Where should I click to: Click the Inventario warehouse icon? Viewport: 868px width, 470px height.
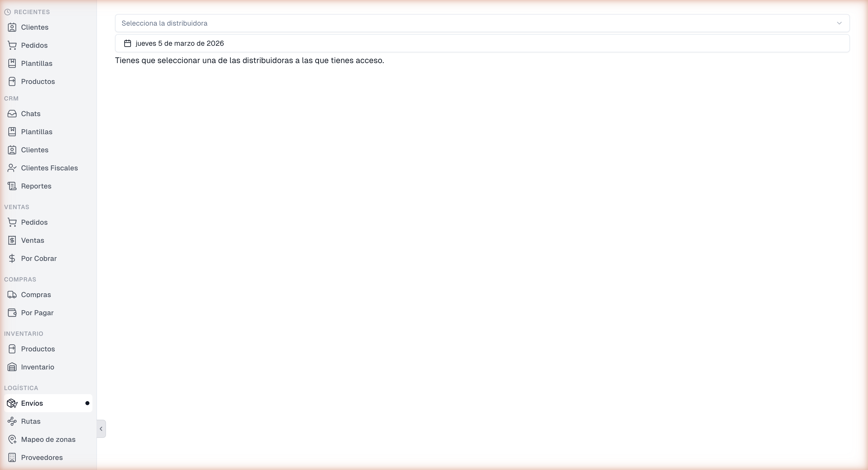[12, 367]
